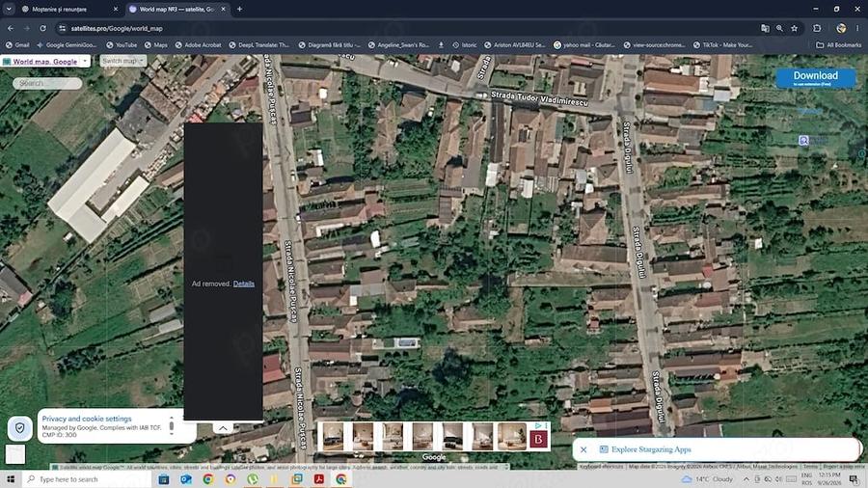The image size is (868, 488).
Task: Click the privacy shield icon
Action: point(20,427)
